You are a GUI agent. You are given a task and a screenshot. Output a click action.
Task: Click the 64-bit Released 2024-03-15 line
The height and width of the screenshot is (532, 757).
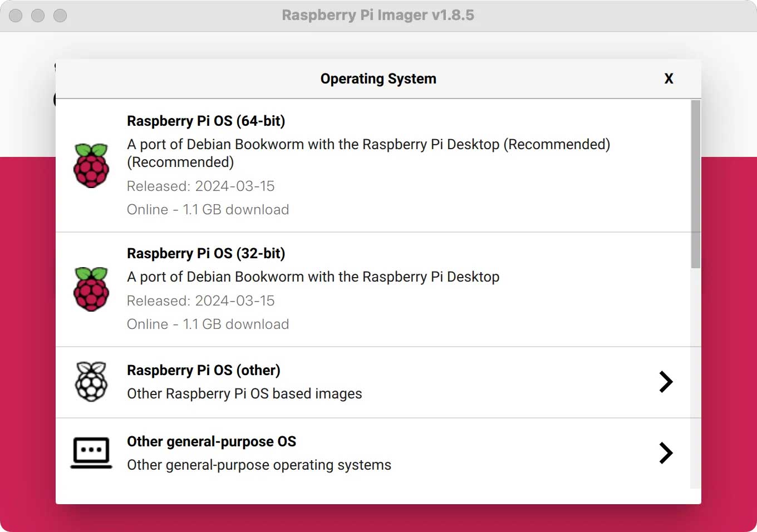[x=201, y=186]
